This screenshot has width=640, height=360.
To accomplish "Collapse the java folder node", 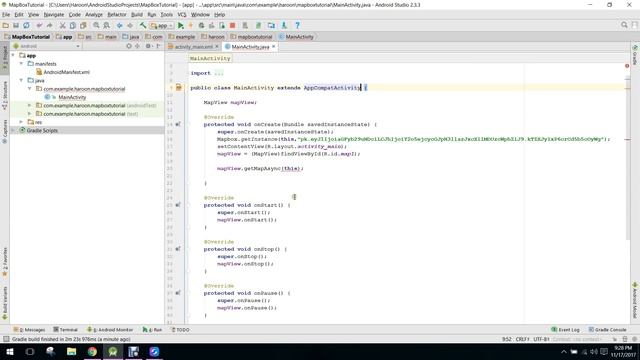I will click(x=22, y=80).
